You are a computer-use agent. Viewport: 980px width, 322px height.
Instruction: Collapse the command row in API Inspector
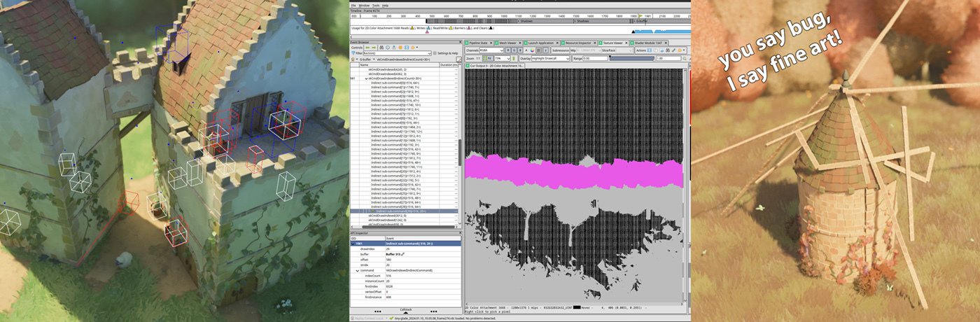pos(357,270)
